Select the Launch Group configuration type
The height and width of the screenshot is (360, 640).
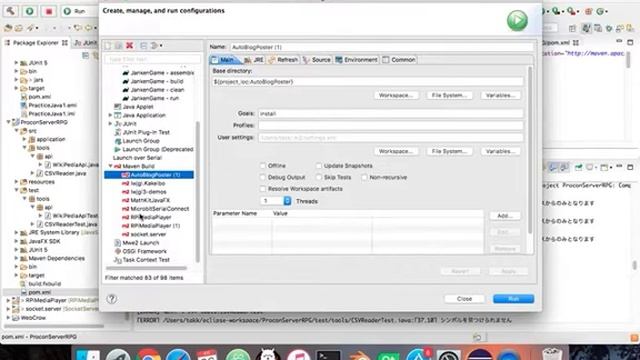pos(141,141)
